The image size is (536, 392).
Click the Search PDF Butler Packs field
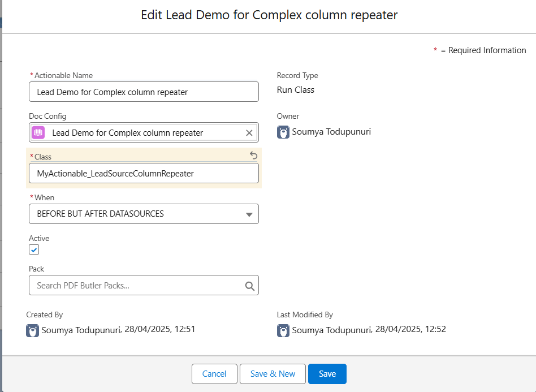[x=144, y=285]
